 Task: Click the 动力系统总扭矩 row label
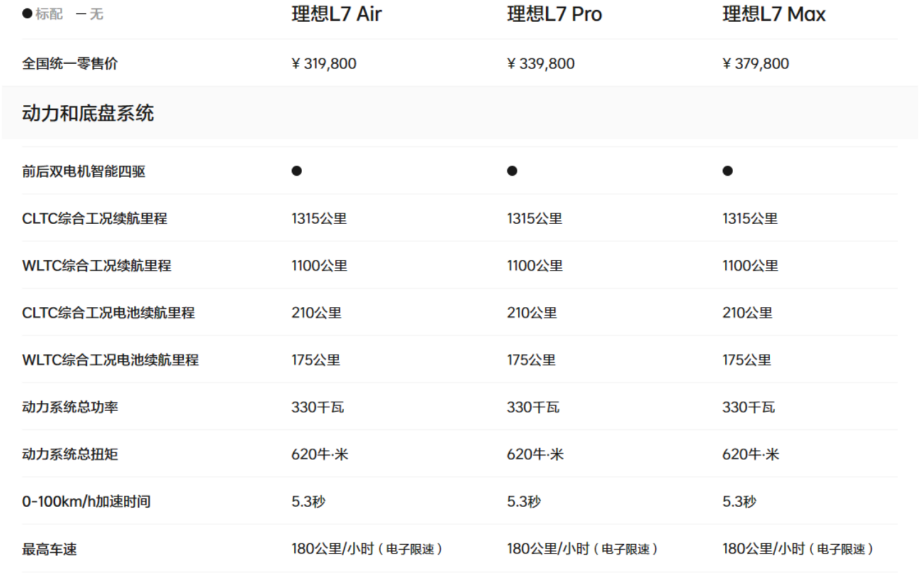[70, 454]
